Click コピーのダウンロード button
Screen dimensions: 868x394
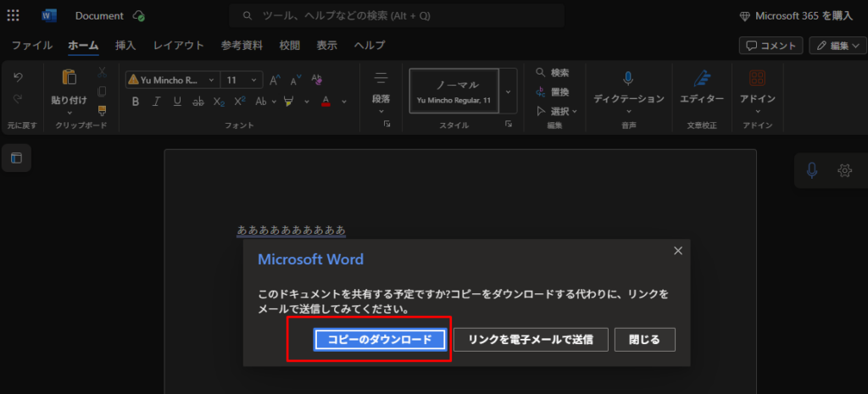click(x=380, y=340)
